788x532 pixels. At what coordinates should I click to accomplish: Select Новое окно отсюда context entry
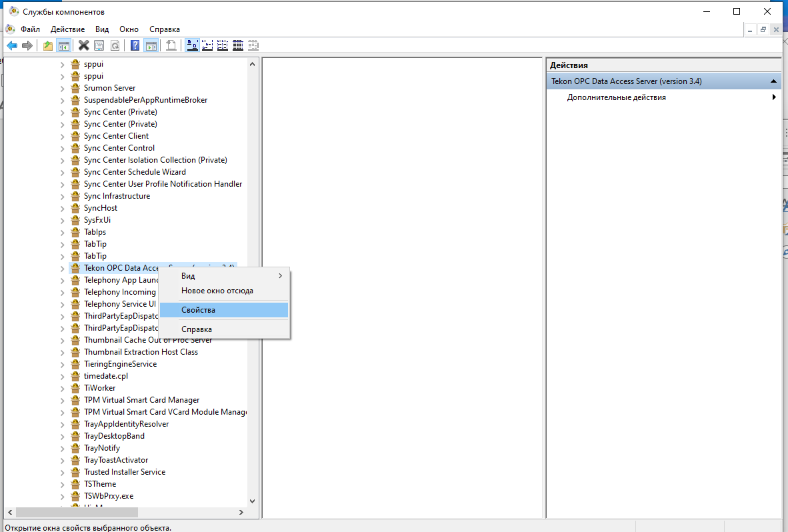coord(217,291)
